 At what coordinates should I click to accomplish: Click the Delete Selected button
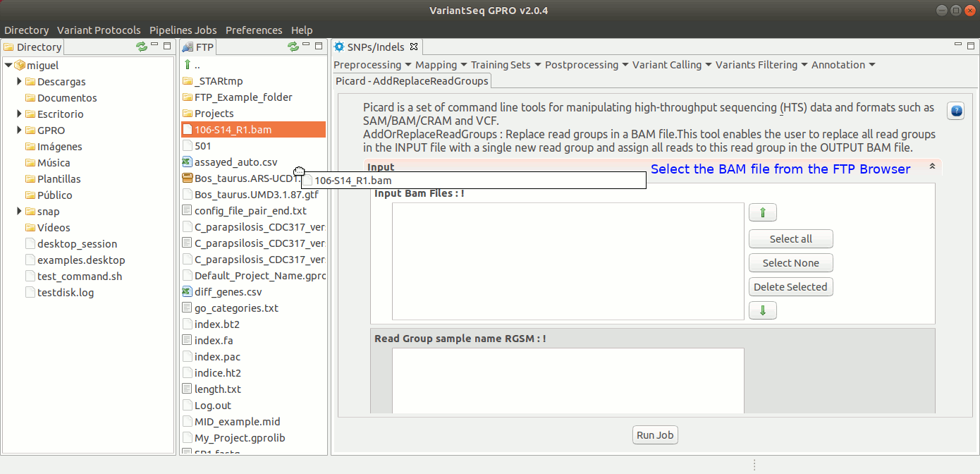tap(790, 287)
